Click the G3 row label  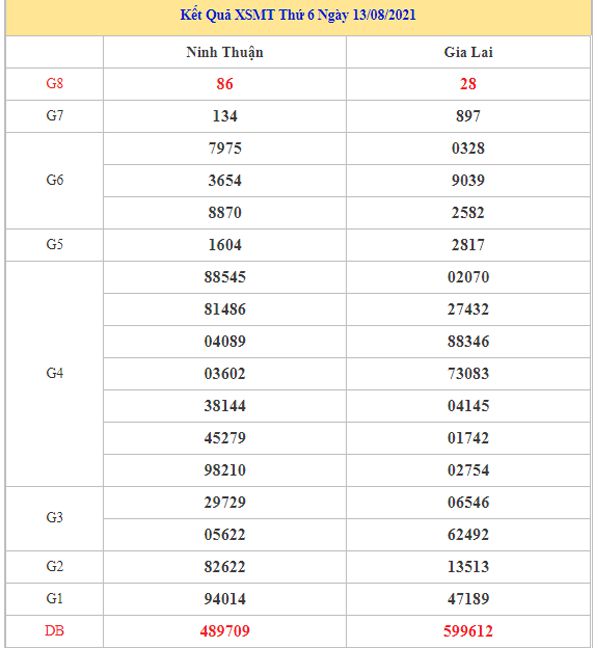click(55, 518)
